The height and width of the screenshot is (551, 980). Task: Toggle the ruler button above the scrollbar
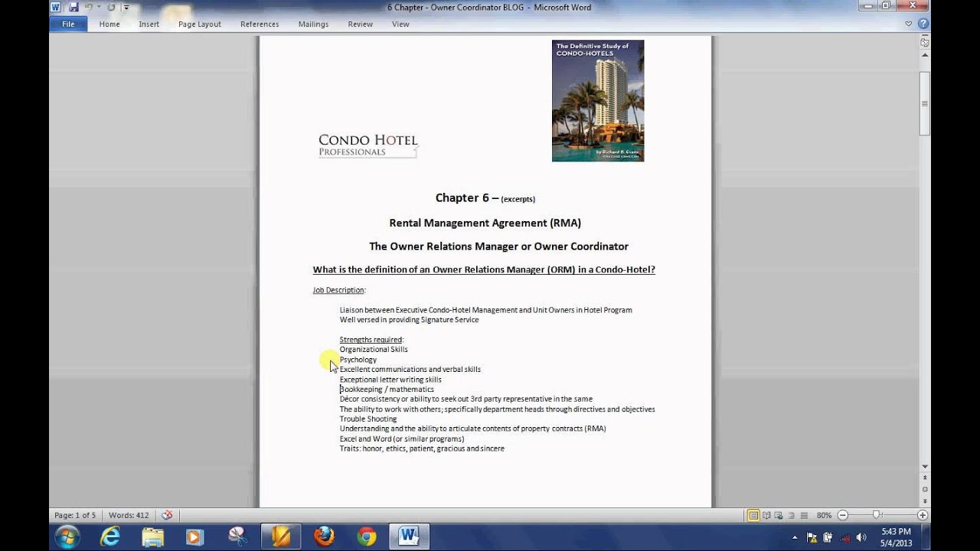point(925,41)
